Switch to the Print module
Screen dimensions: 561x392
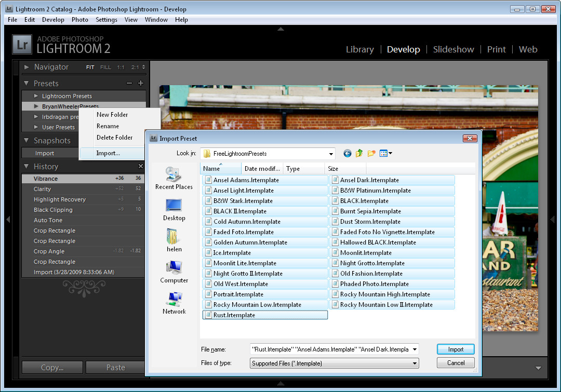coord(496,49)
